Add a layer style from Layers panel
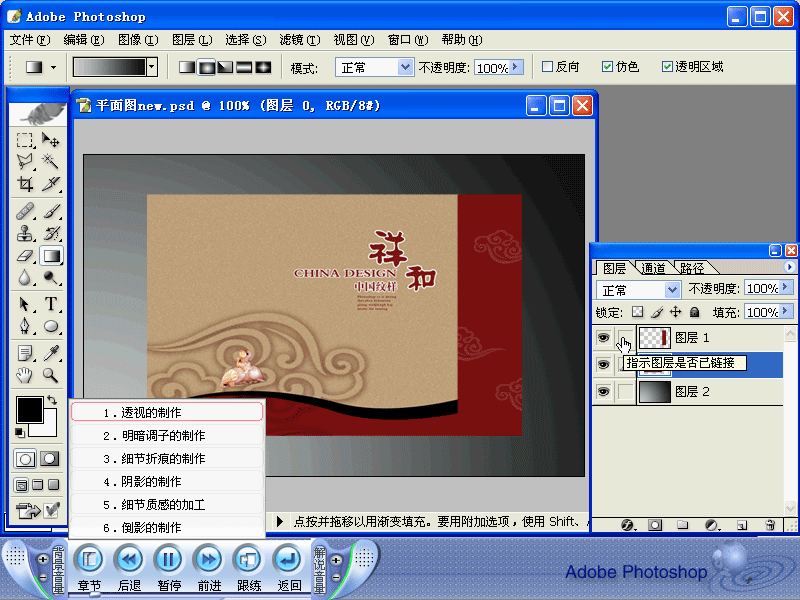The height and width of the screenshot is (600, 800). pyautogui.click(x=628, y=524)
